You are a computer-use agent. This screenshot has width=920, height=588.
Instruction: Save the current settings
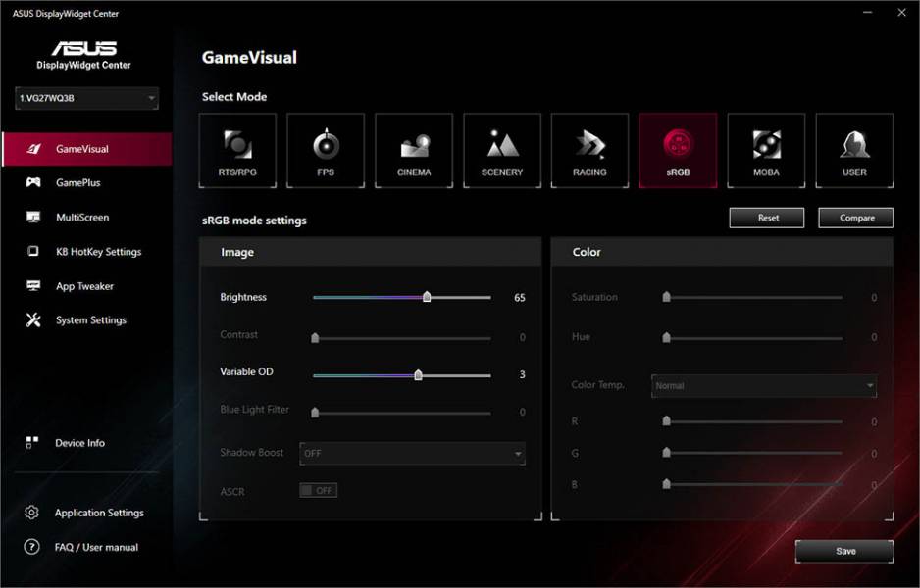click(x=844, y=551)
